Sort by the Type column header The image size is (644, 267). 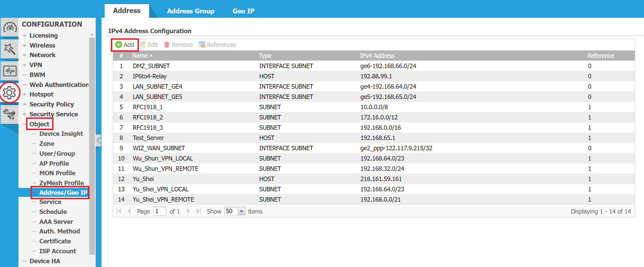(265, 56)
